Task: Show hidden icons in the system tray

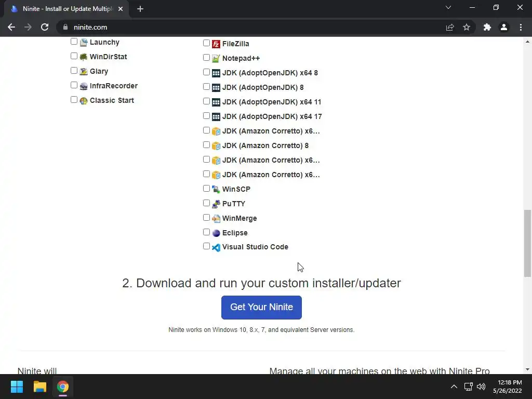Action: click(454, 387)
